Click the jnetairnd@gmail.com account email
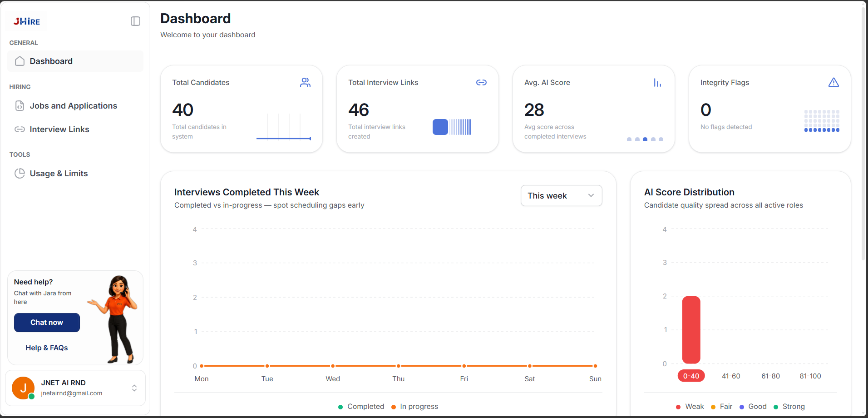This screenshot has height=418, width=868. [x=72, y=393]
